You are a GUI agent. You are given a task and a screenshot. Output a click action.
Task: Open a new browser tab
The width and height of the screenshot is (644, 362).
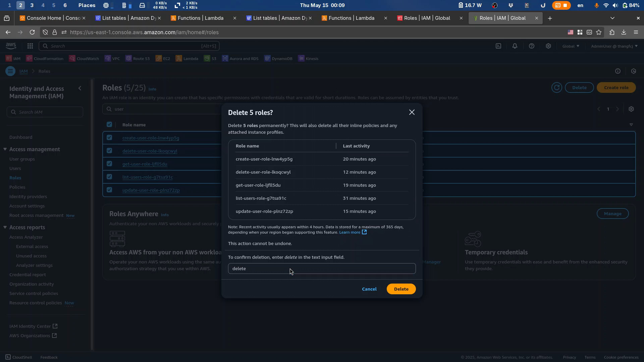tap(550, 18)
